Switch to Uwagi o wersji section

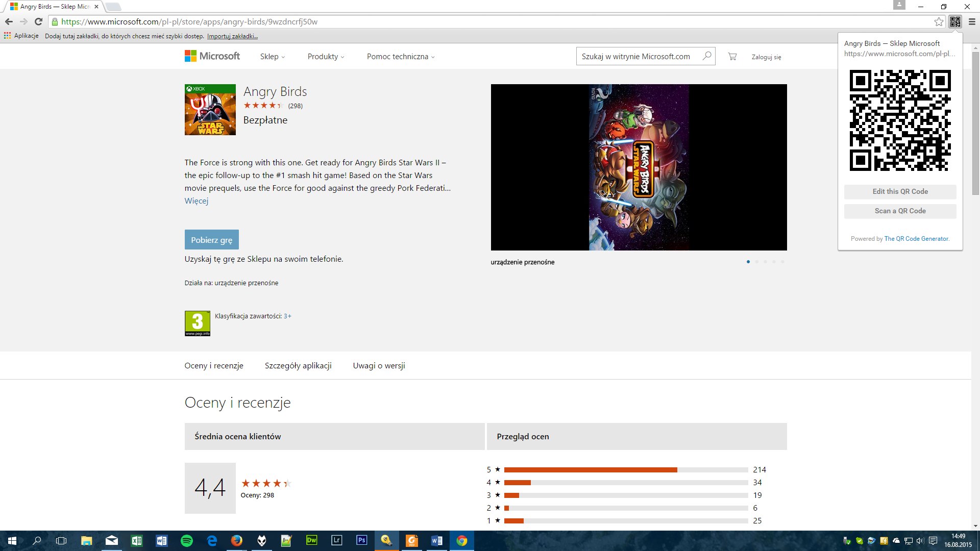379,366
